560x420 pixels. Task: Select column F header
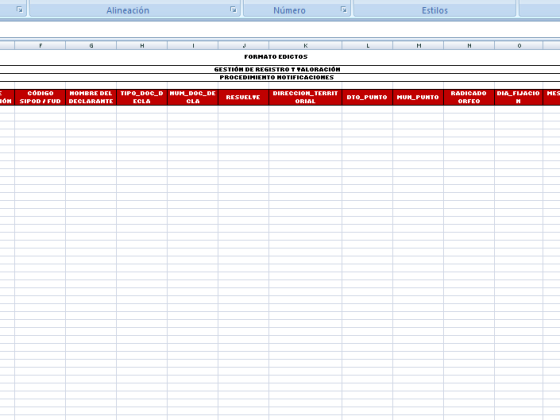coord(40,45)
